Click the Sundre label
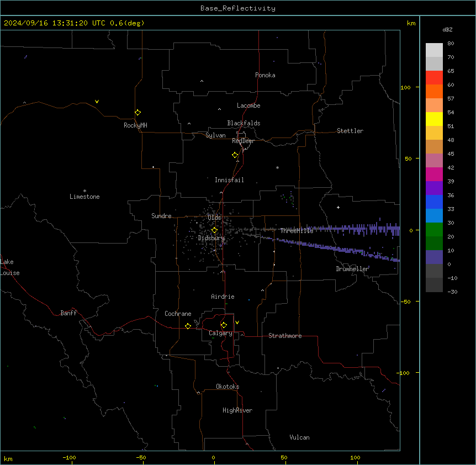Viewport: 476px width, 465px height. pos(161,216)
